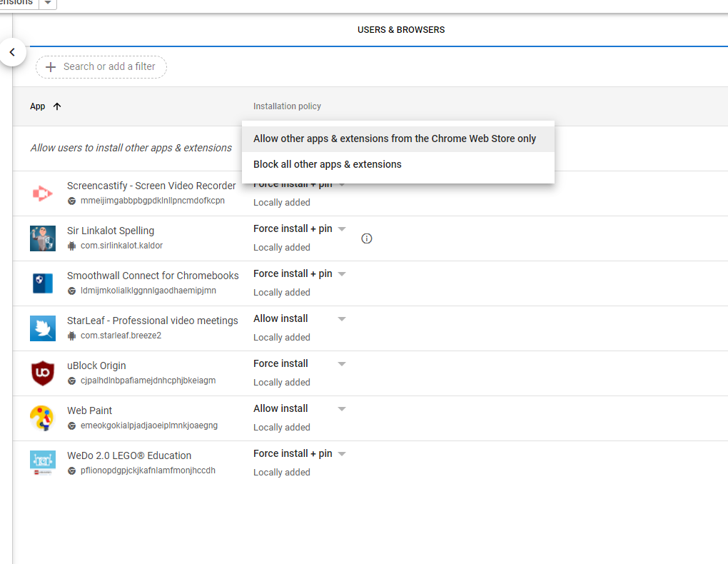This screenshot has height=564, width=728.
Task: Click the Screencastify app icon
Action: point(43,193)
